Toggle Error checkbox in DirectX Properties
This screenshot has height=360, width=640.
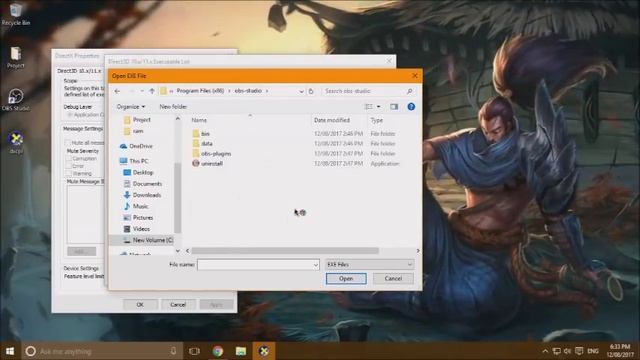coord(69,166)
